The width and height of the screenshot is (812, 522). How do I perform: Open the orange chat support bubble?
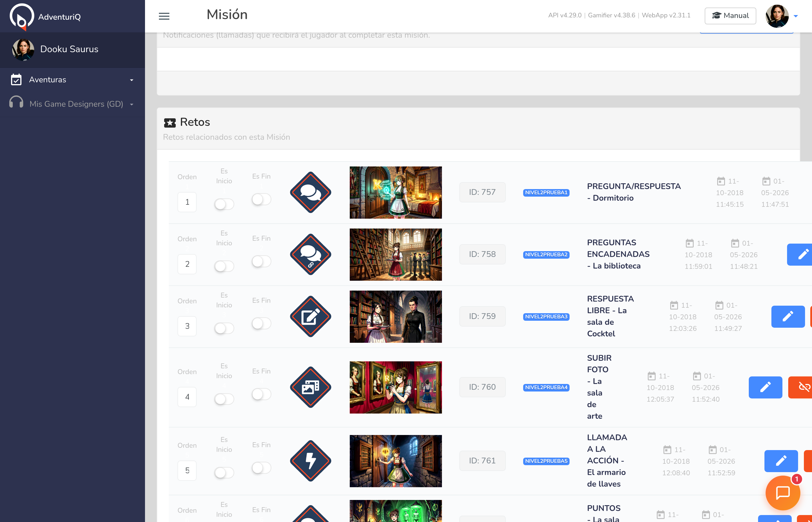click(x=782, y=492)
